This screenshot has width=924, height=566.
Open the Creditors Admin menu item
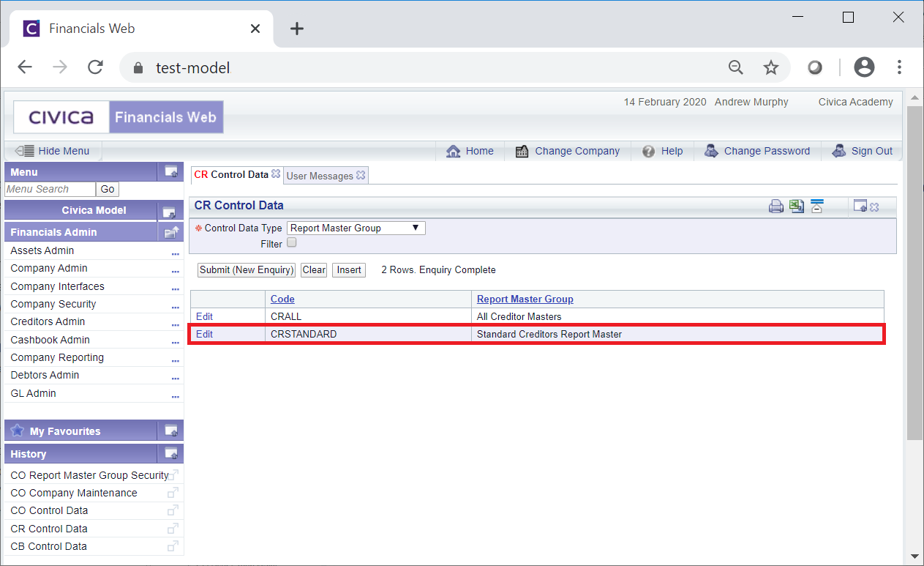tap(48, 321)
